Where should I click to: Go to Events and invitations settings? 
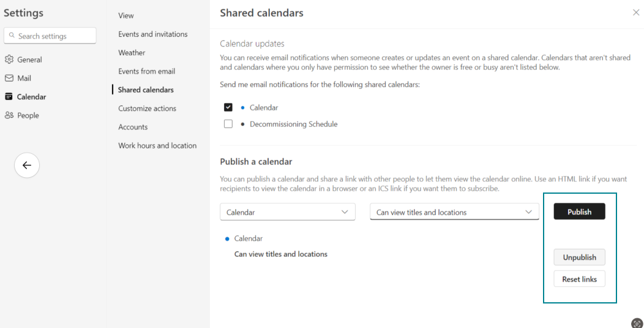[x=153, y=34]
